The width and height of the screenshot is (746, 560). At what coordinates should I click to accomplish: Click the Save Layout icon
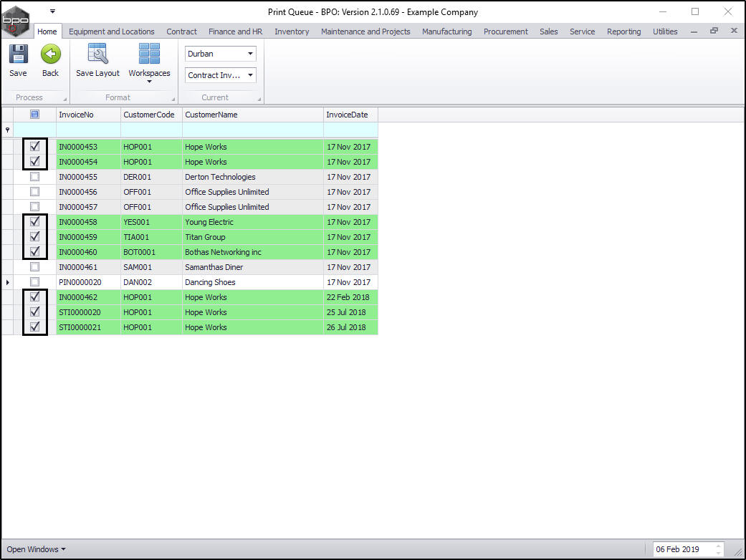98,54
